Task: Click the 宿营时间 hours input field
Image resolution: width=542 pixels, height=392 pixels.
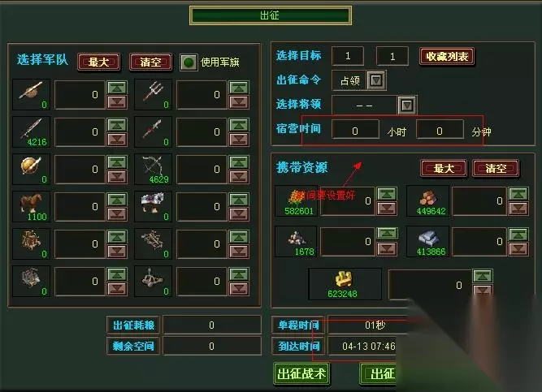Action: pos(355,131)
